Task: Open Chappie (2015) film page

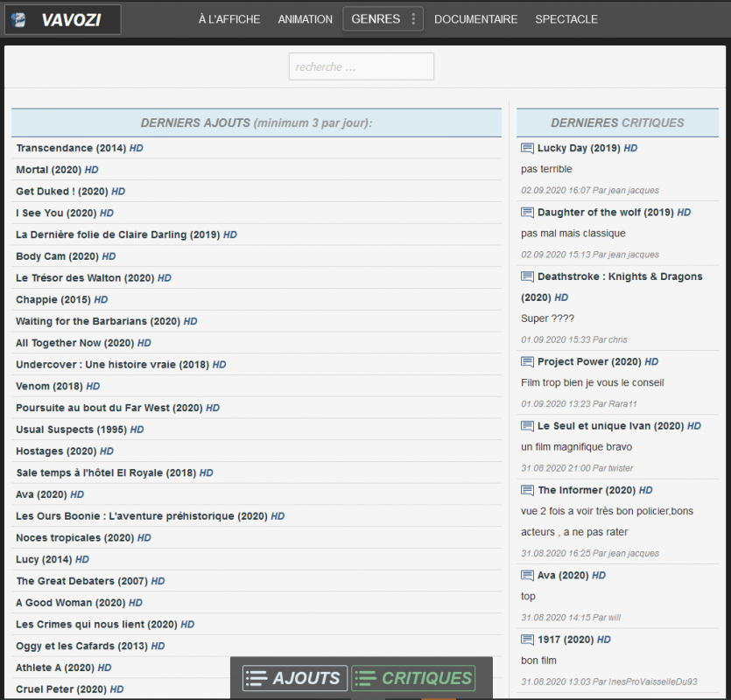Action: click(62, 299)
